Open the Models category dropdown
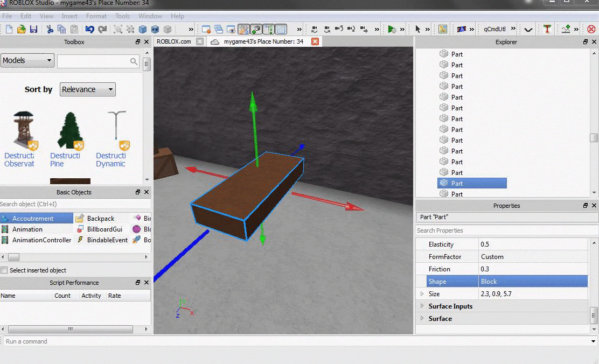Image resolution: width=599 pixels, height=364 pixels. coord(27,60)
